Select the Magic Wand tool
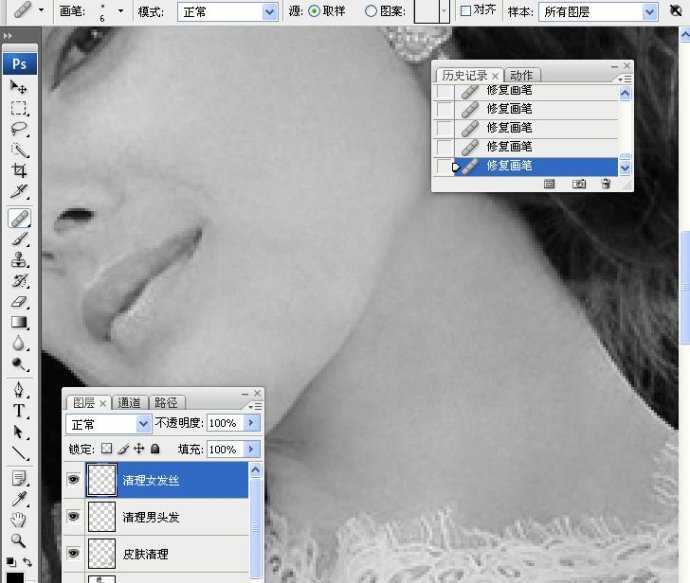Viewport: 690px width, 583px height. click(x=18, y=150)
